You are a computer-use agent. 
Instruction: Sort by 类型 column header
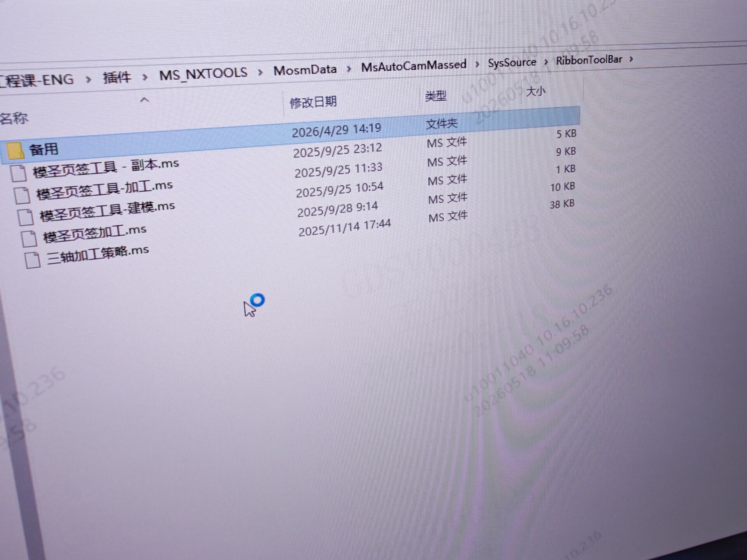pyautogui.click(x=435, y=96)
